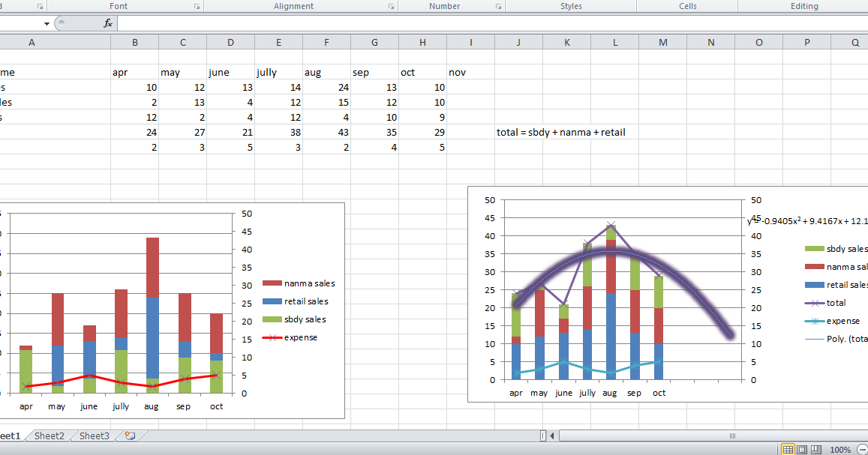Screen dimensions: 868x455
Task: Open the Alignment group dialog launcher
Action: (x=390, y=6)
